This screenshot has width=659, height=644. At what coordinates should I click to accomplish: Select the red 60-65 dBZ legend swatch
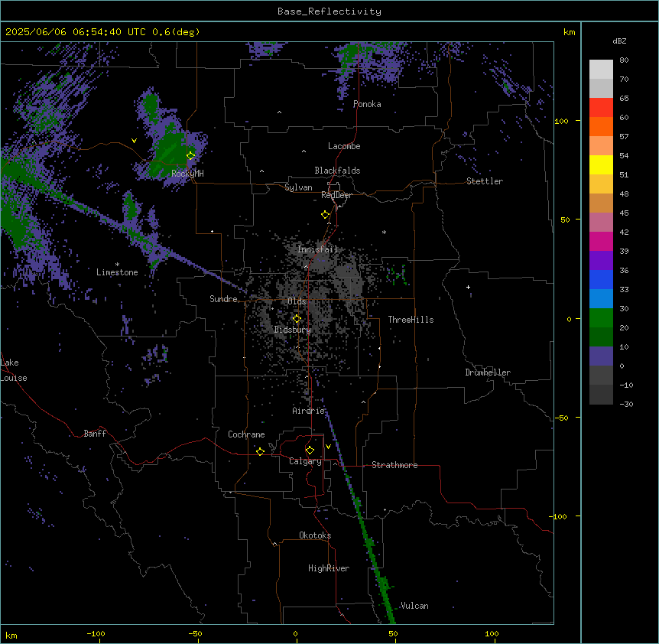tap(601, 107)
